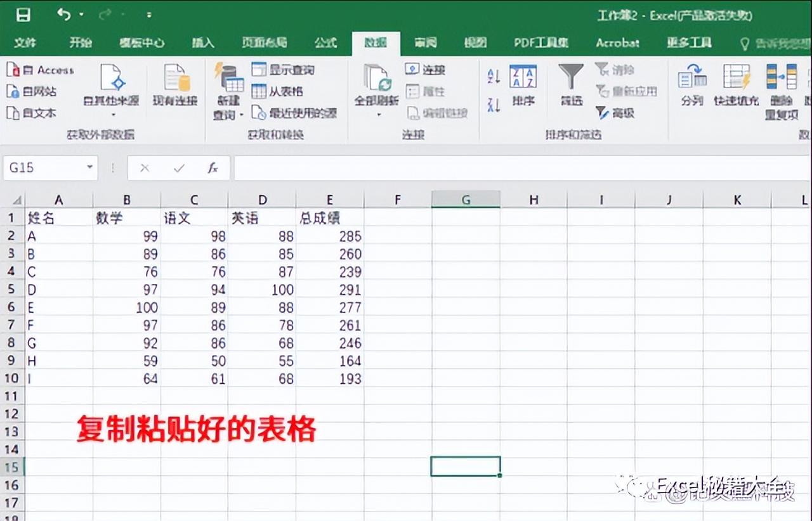The image size is (812, 521).
Task: Click 全部刷新 button
Action: [377, 90]
